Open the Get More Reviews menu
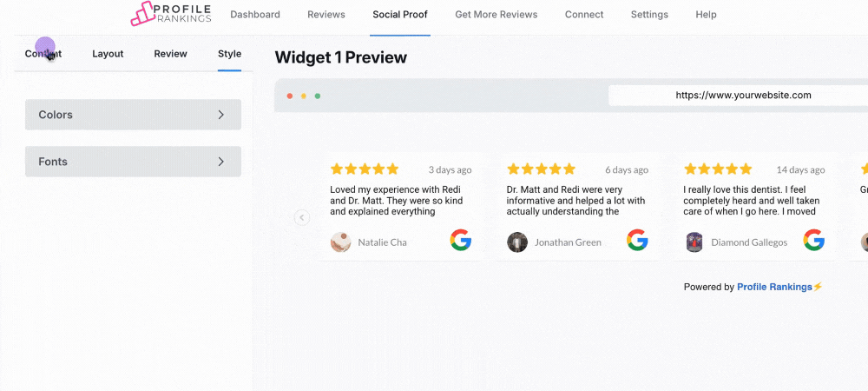The height and width of the screenshot is (391, 868). [x=496, y=15]
